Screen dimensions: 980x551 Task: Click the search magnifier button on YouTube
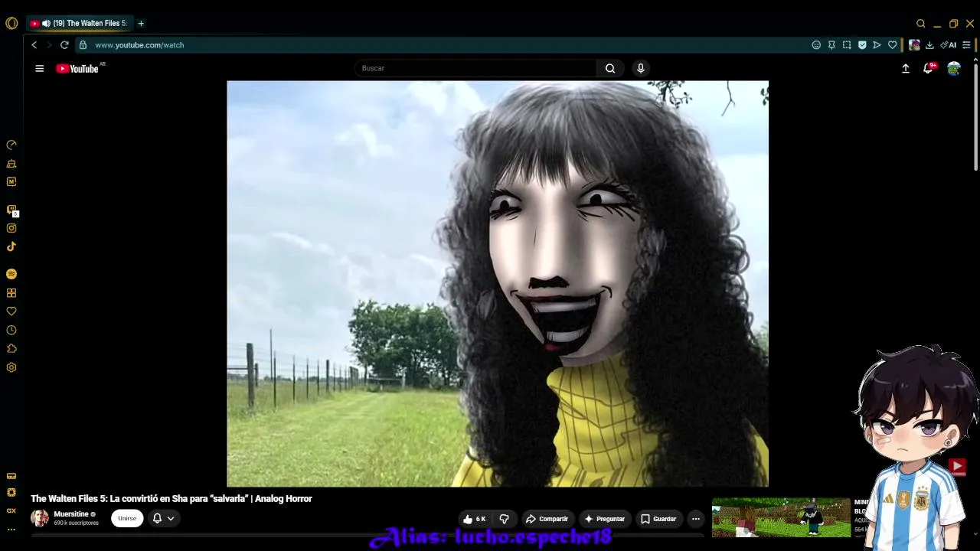tap(610, 68)
